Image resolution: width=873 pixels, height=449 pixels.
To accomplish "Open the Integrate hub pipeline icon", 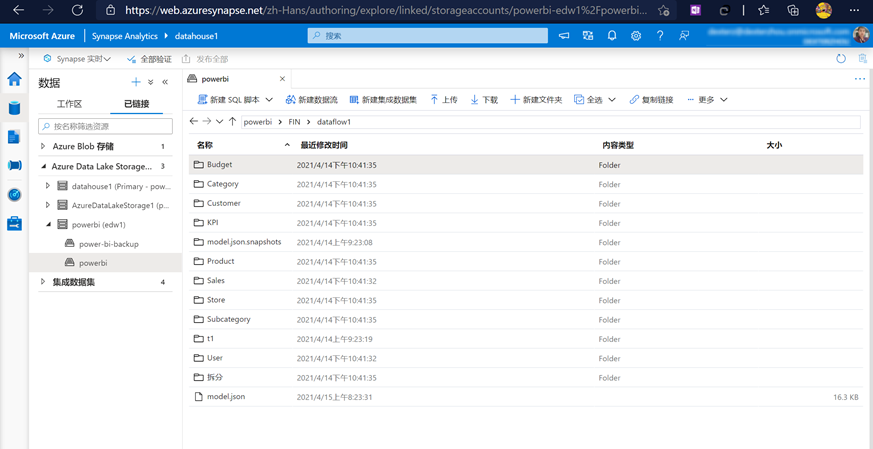I will 14,165.
